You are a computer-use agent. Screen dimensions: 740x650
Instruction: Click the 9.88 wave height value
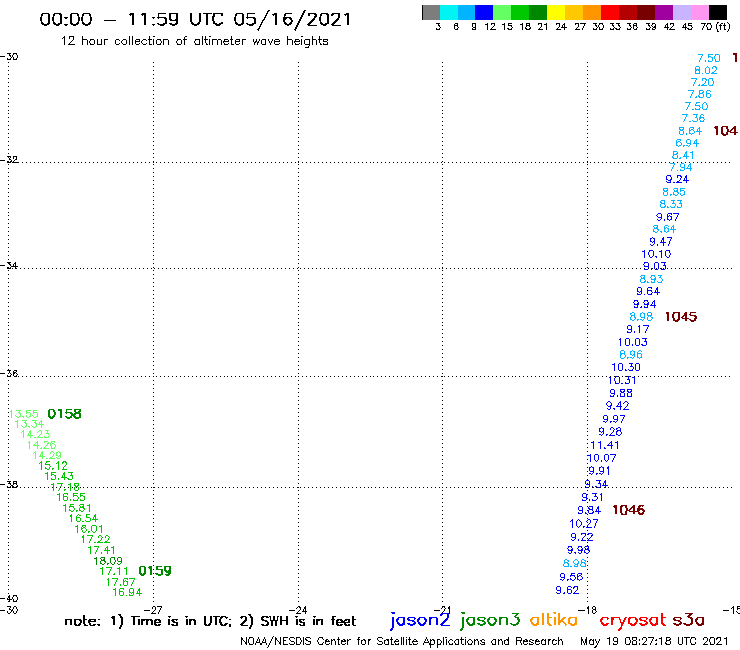(621, 393)
